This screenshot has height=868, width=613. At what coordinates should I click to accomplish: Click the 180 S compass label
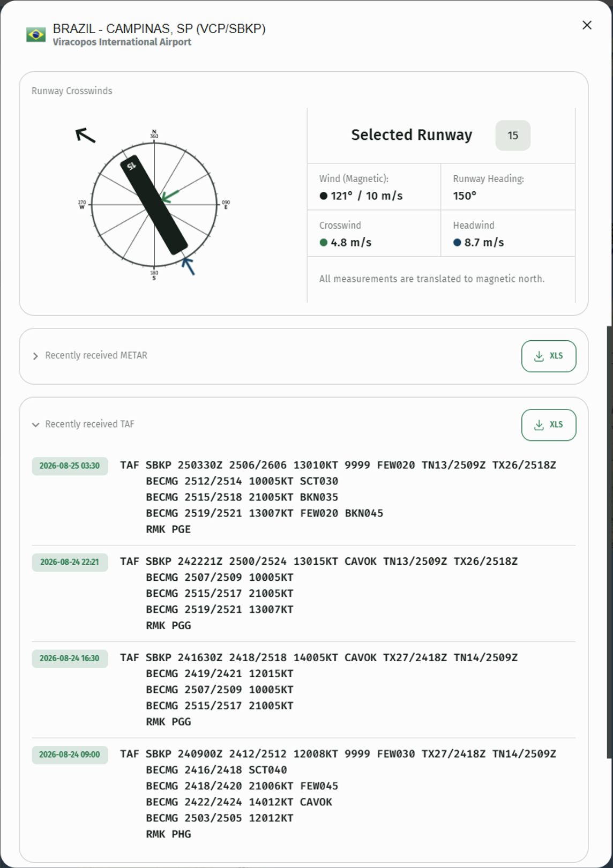154,275
